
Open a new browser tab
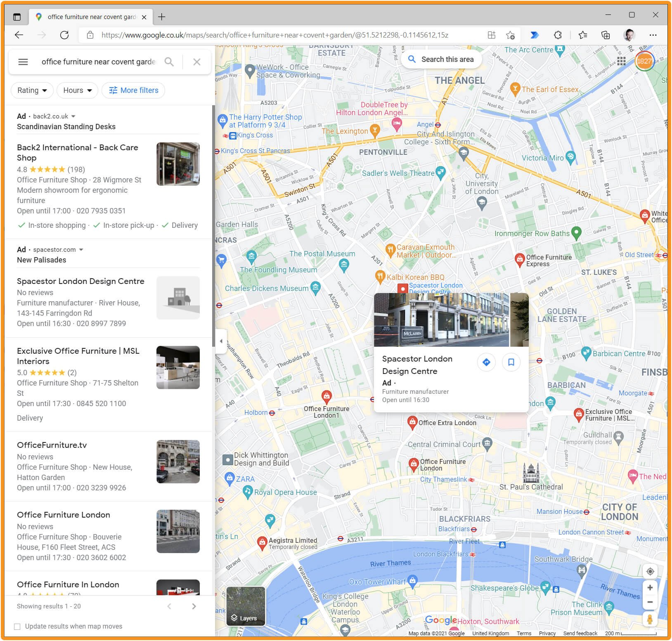pyautogui.click(x=162, y=17)
